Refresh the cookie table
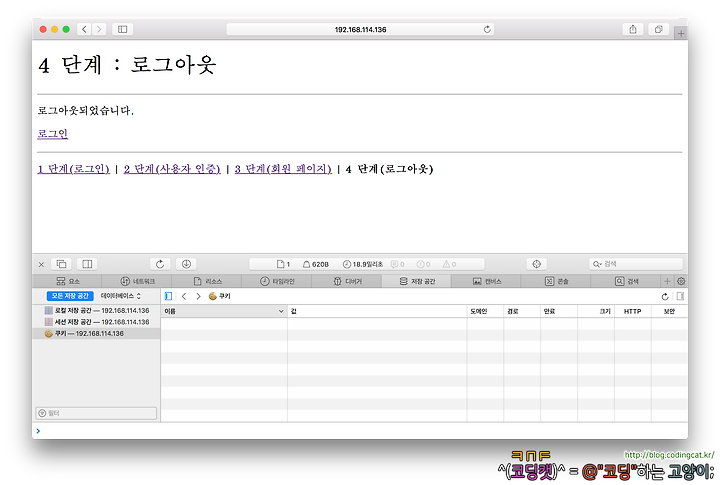The width and height of the screenshot is (720, 485). [x=665, y=297]
